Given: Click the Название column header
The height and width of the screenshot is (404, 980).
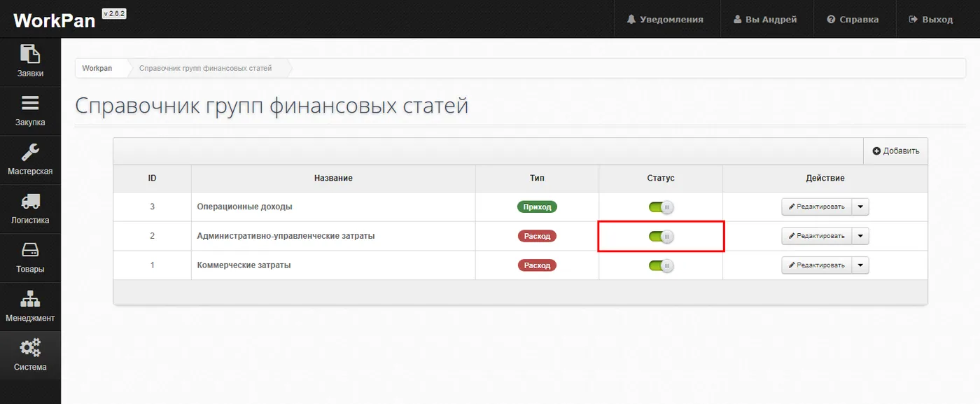Looking at the screenshot, I should (333, 179).
